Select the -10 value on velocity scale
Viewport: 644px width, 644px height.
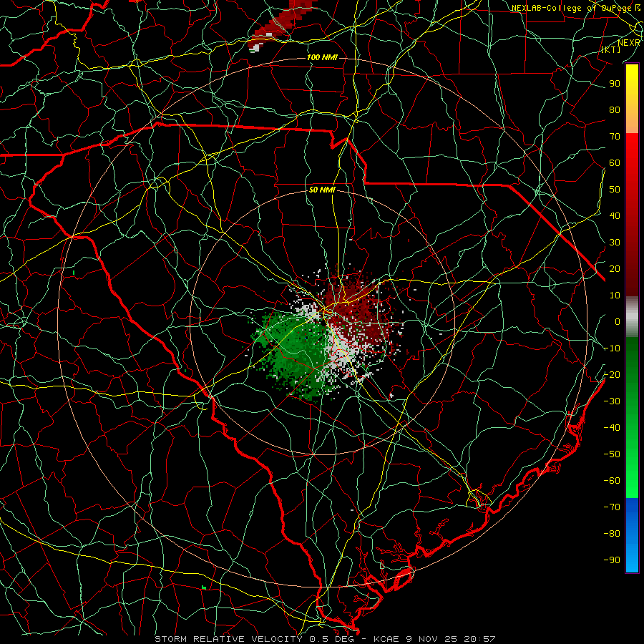tap(612, 348)
